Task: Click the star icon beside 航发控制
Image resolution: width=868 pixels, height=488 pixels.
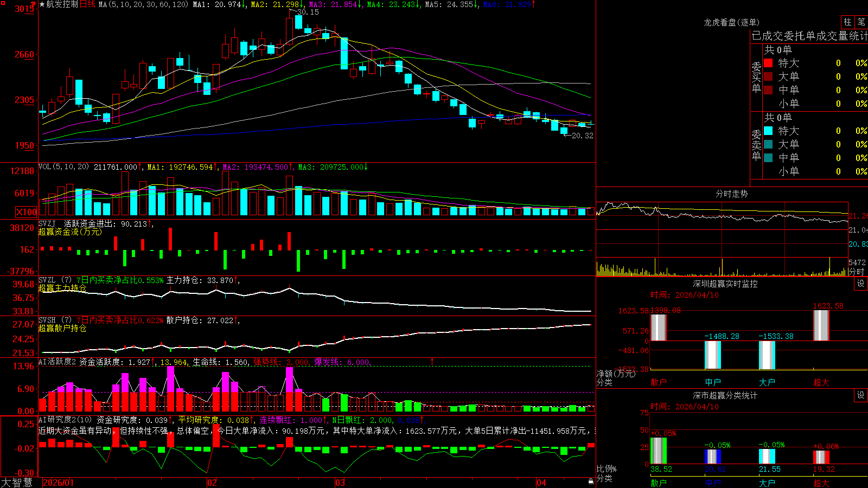Action: coord(42,4)
